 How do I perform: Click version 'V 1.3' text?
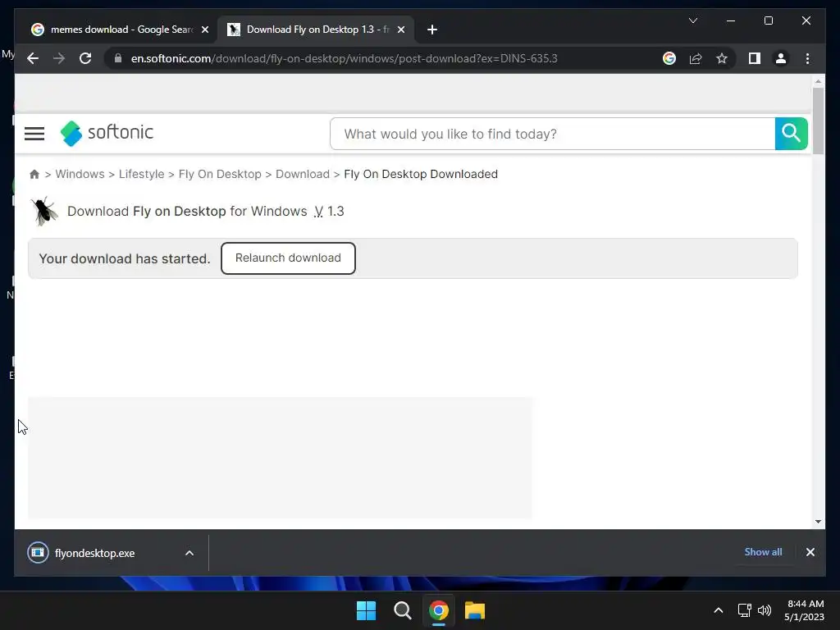pos(329,211)
